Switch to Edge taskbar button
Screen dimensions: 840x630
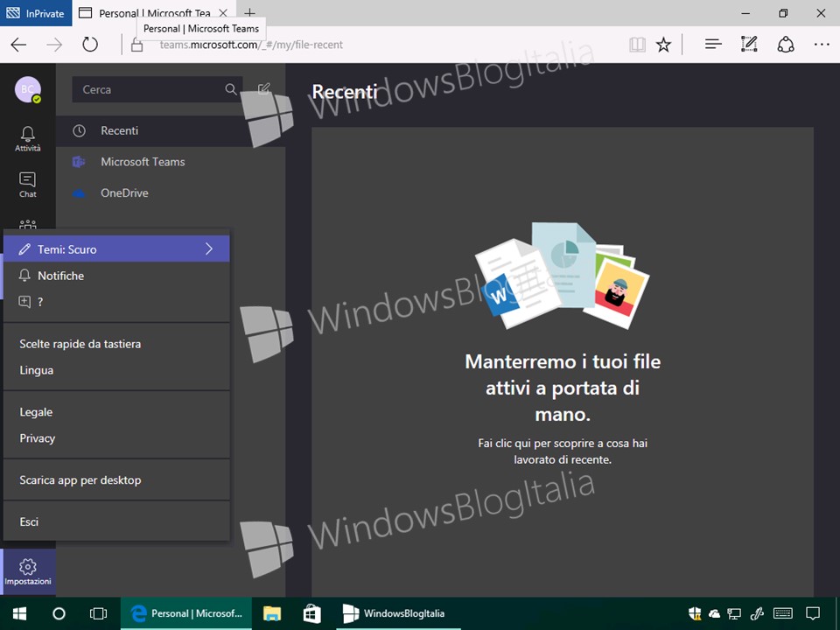click(186, 613)
